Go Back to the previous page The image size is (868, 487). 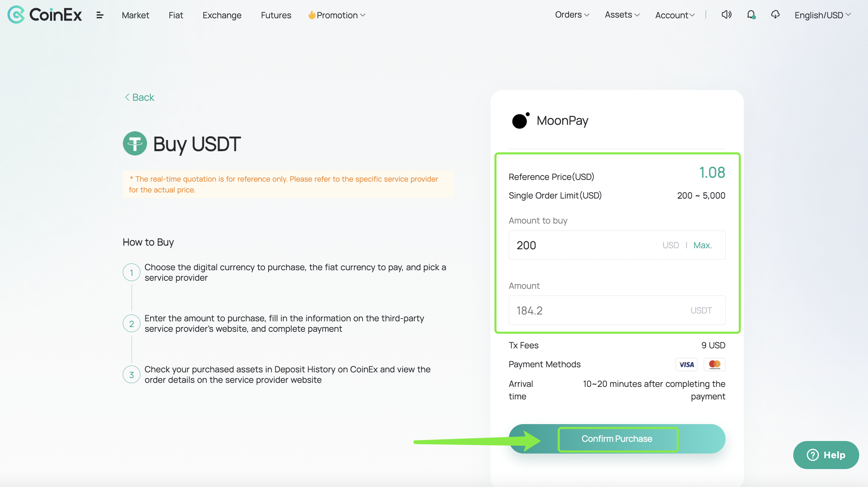(x=139, y=97)
